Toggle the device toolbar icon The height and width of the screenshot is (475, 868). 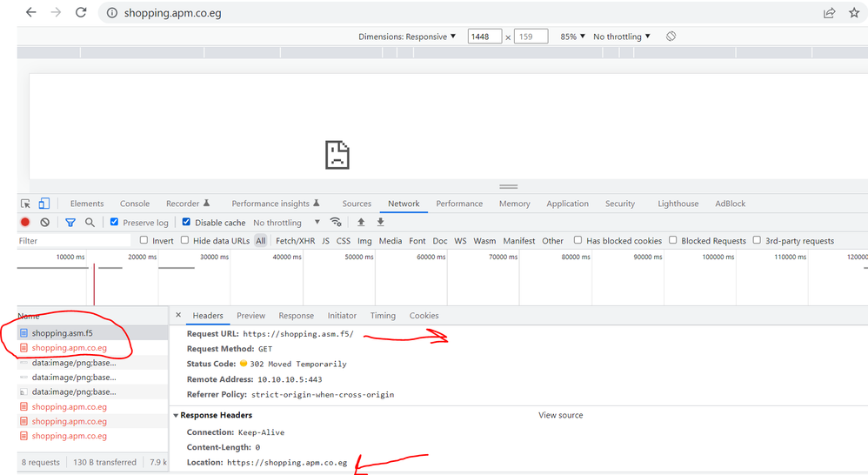pyautogui.click(x=43, y=204)
